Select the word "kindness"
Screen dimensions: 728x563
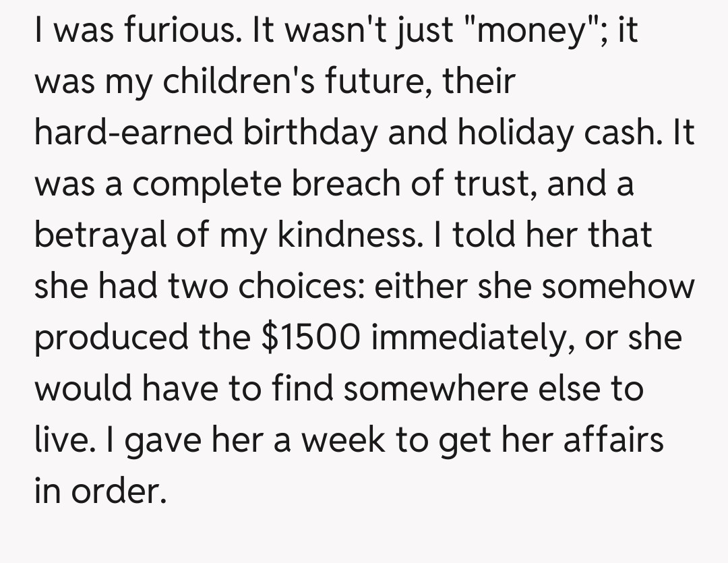point(351,235)
